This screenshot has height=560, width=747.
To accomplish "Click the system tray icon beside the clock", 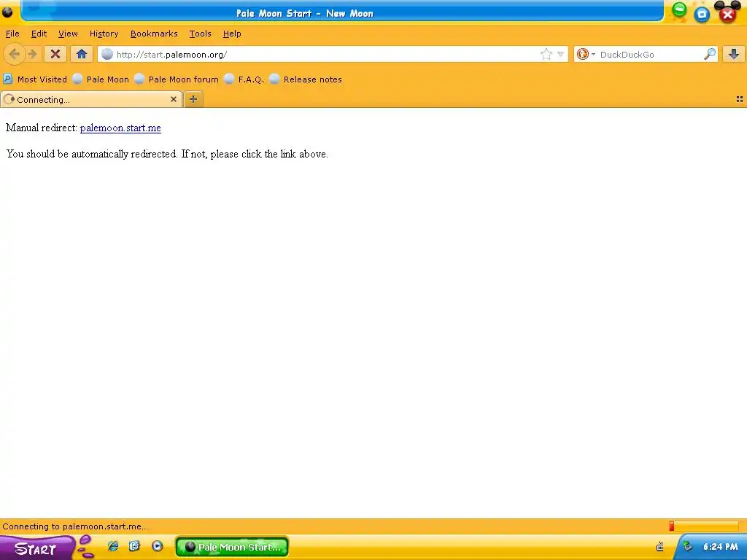I will (x=686, y=547).
